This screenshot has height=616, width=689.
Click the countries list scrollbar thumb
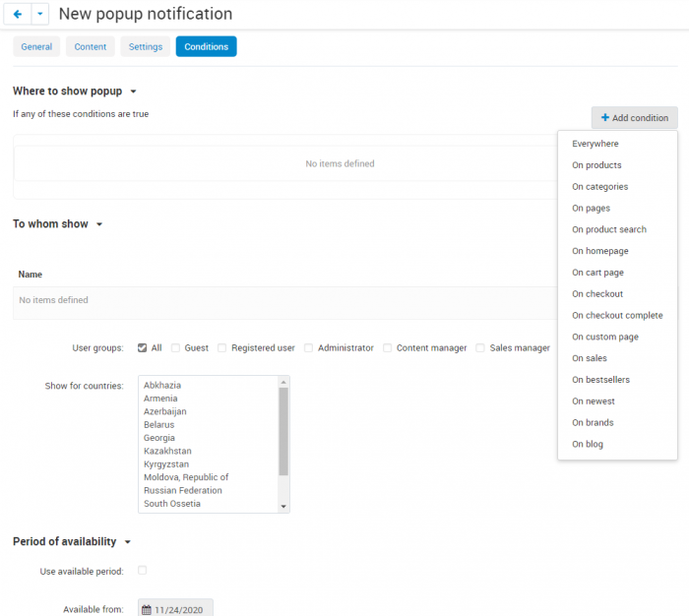point(283,431)
